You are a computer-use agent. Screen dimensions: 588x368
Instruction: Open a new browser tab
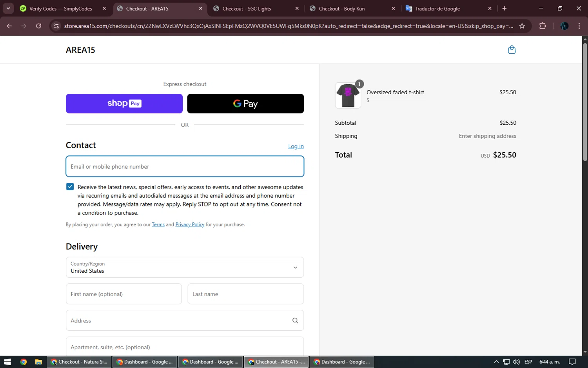(505, 8)
